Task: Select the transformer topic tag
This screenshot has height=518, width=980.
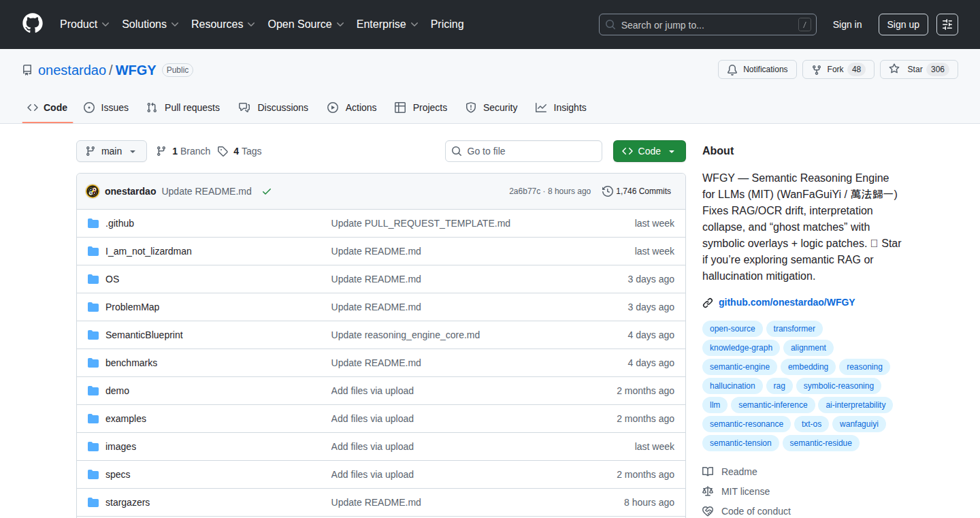Action: pos(794,329)
